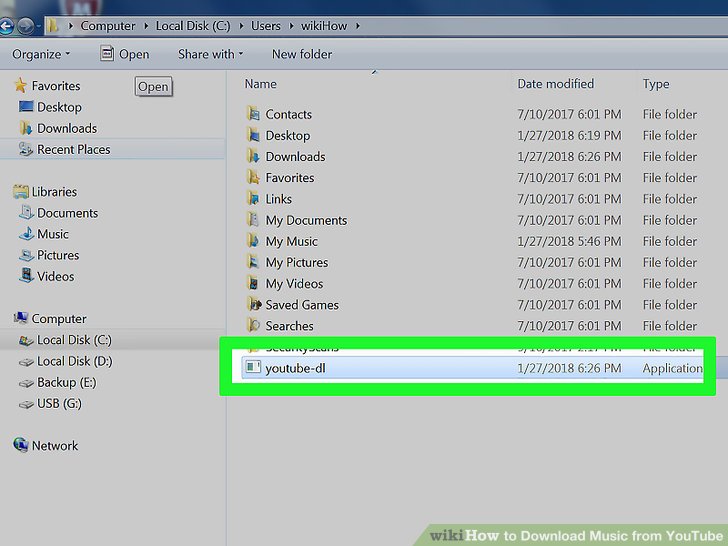This screenshot has height=546, width=728.
Task: Click the Music library note icon
Action: click(26, 234)
